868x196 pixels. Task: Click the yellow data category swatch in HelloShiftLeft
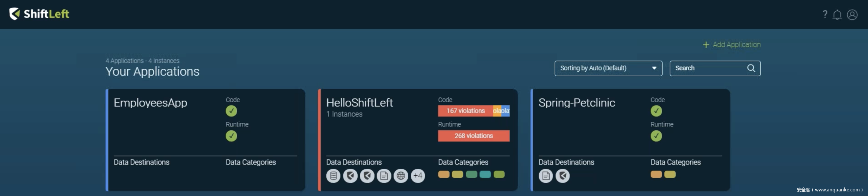[457, 174]
